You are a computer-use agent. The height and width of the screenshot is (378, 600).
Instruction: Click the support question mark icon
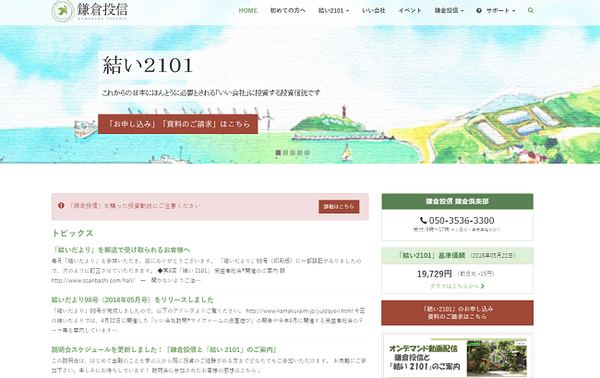(479, 11)
